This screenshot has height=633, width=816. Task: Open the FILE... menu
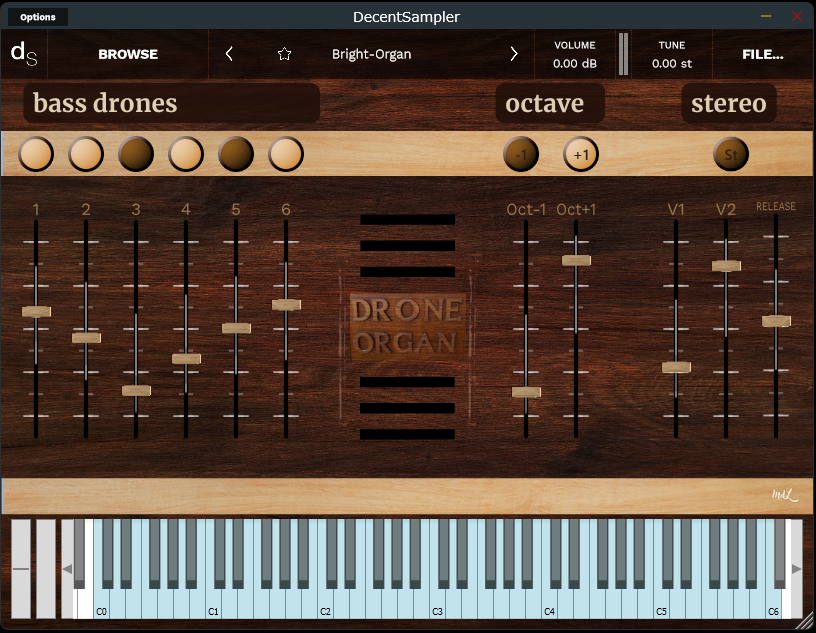762,54
